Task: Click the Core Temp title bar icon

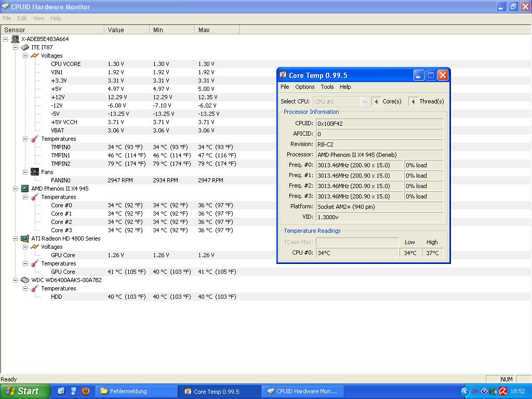Action: tap(283, 75)
